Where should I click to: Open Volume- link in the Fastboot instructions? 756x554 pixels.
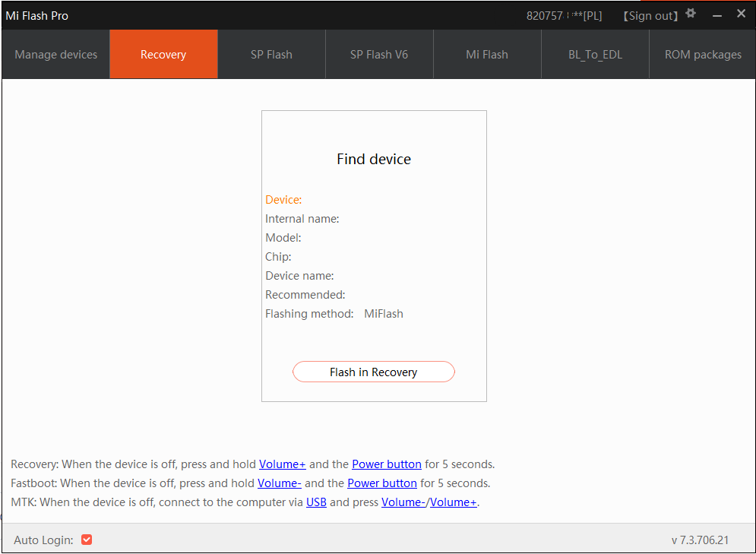[280, 483]
